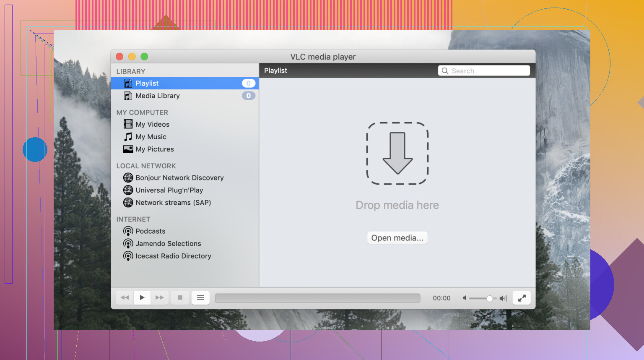The width and height of the screenshot is (644, 360).
Task: Open the Open media... button
Action: point(397,238)
